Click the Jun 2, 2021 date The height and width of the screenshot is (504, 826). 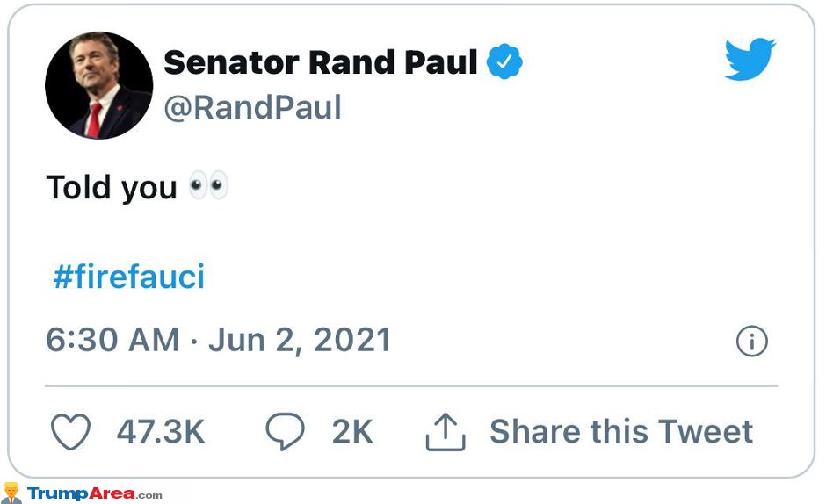click(300, 340)
